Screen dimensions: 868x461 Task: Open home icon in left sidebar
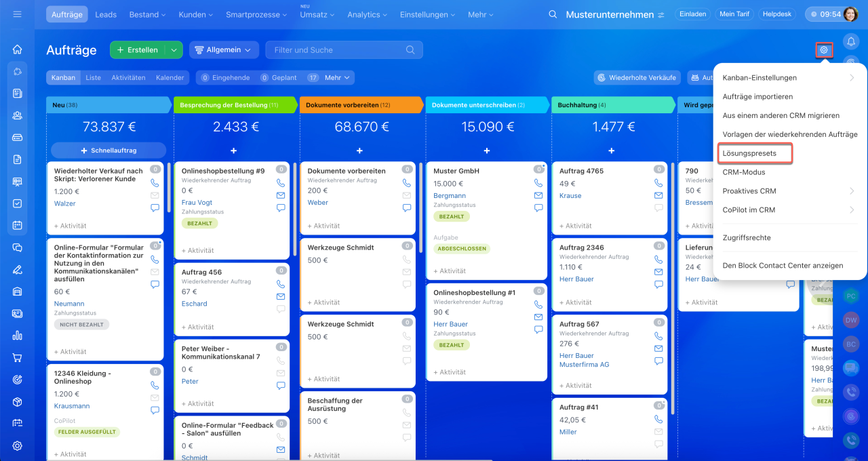[x=18, y=49]
